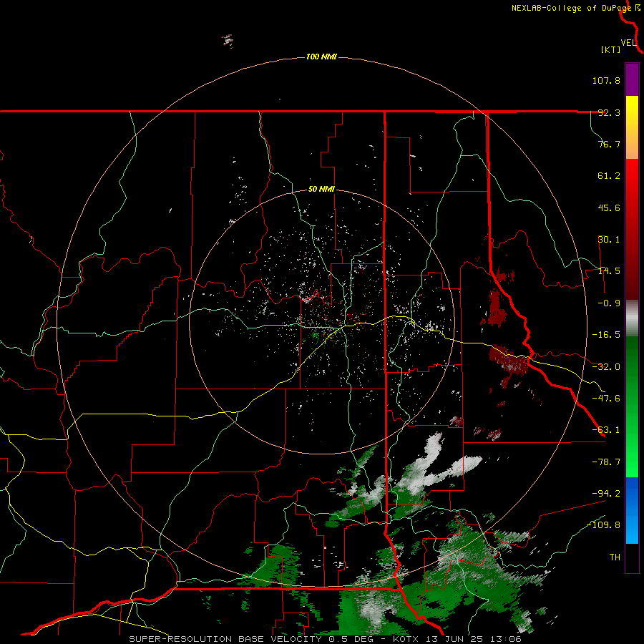Click the VEL legend title
The image size is (644, 644).
click(x=628, y=43)
